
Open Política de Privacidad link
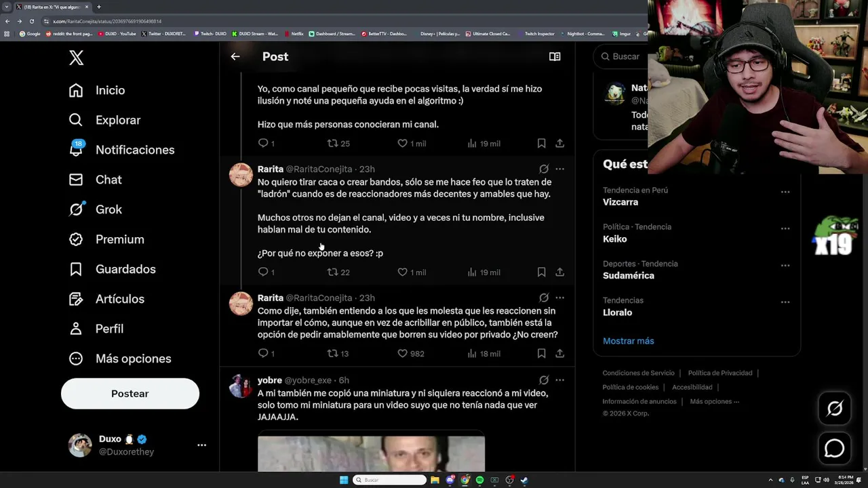click(x=720, y=373)
